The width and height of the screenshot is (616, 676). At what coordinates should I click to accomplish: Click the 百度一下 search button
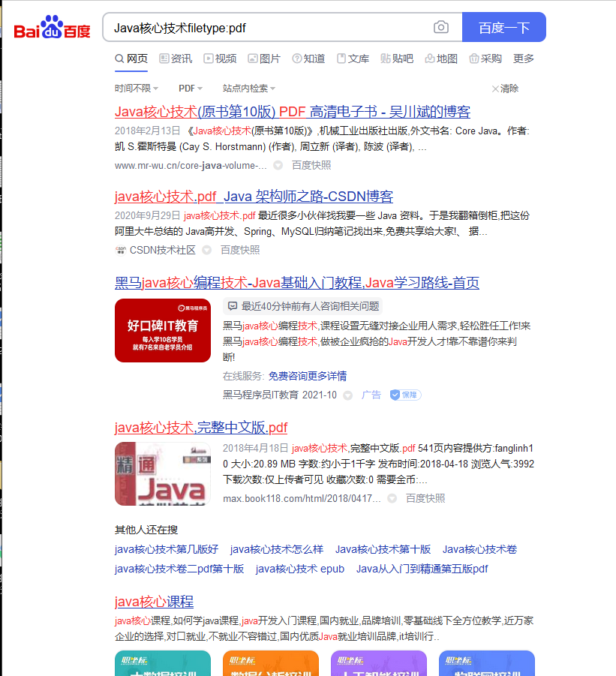(504, 27)
